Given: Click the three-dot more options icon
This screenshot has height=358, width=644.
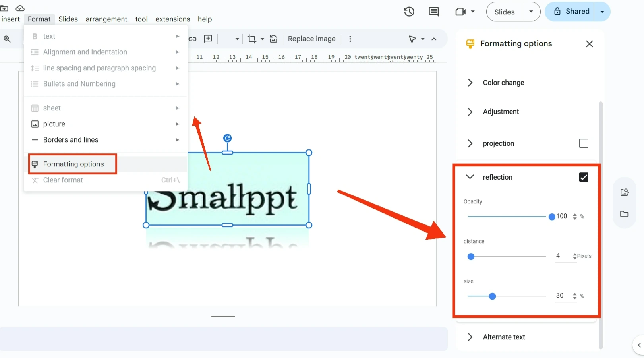Looking at the screenshot, I should 350,39.
